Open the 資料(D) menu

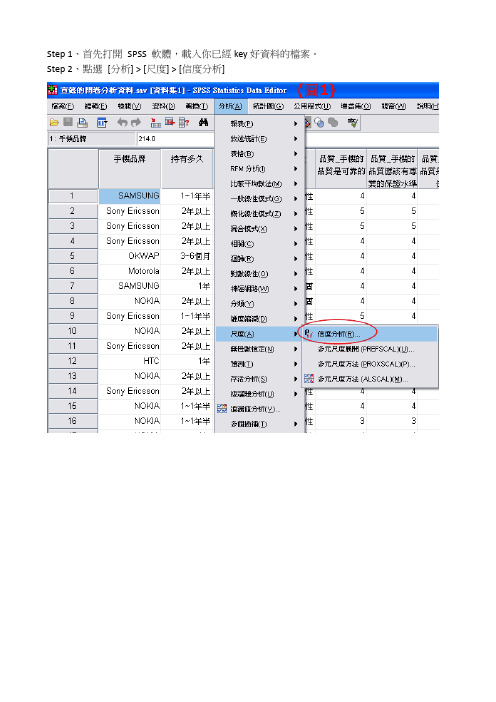coord(163,106)
